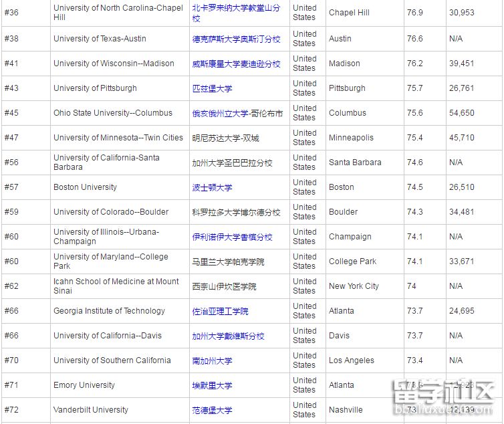The width and height of the screenshot is (504, 424).
Task: Select the 54,650 enrollment value
Action: point(461,113)
